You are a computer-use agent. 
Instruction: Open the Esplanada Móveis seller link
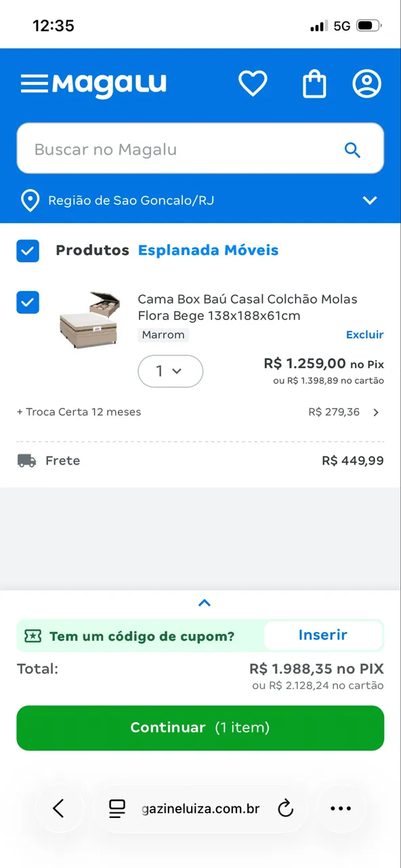click(209, 250)
